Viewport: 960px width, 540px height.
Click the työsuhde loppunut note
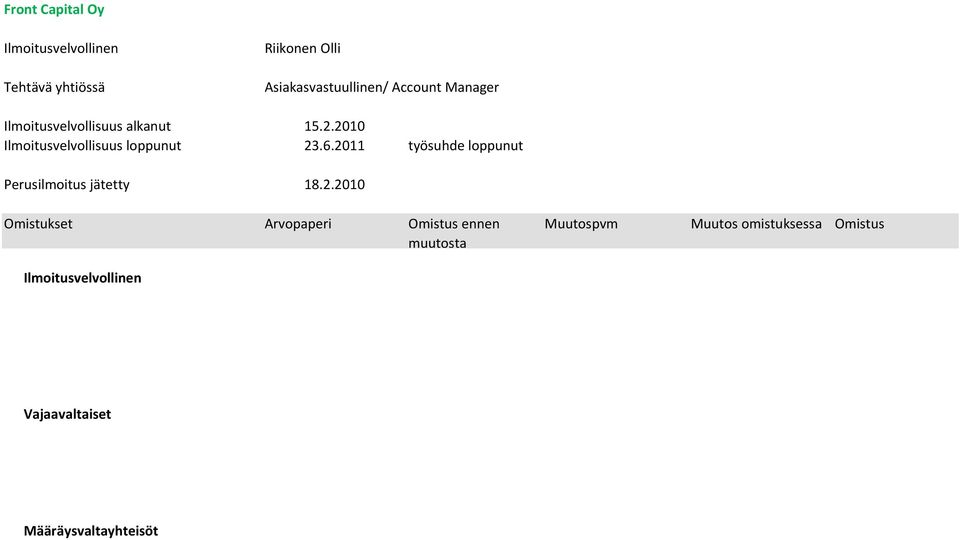(x=465, y=146)
